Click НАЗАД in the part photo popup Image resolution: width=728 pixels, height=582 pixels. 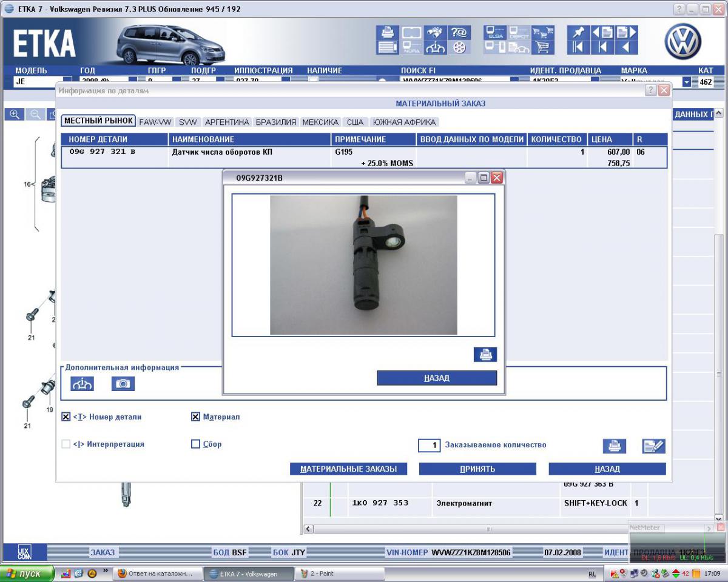[x=437, y=378]
